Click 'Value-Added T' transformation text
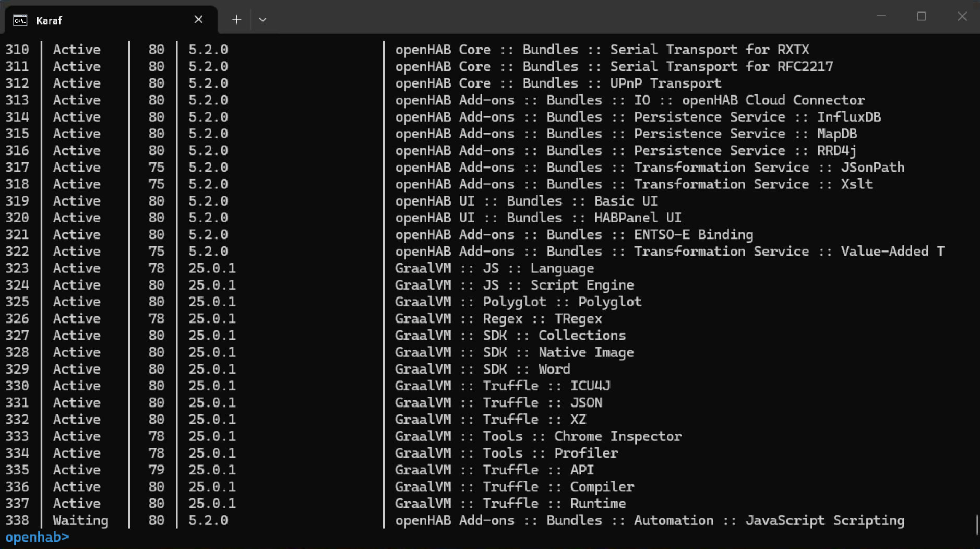Screen dimensions: 980x549 892,251
